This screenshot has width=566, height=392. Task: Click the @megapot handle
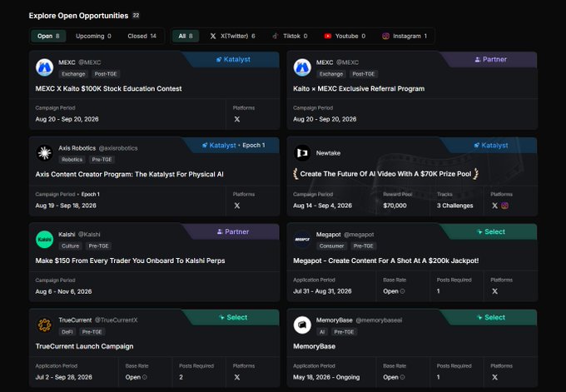click(359, 234)
